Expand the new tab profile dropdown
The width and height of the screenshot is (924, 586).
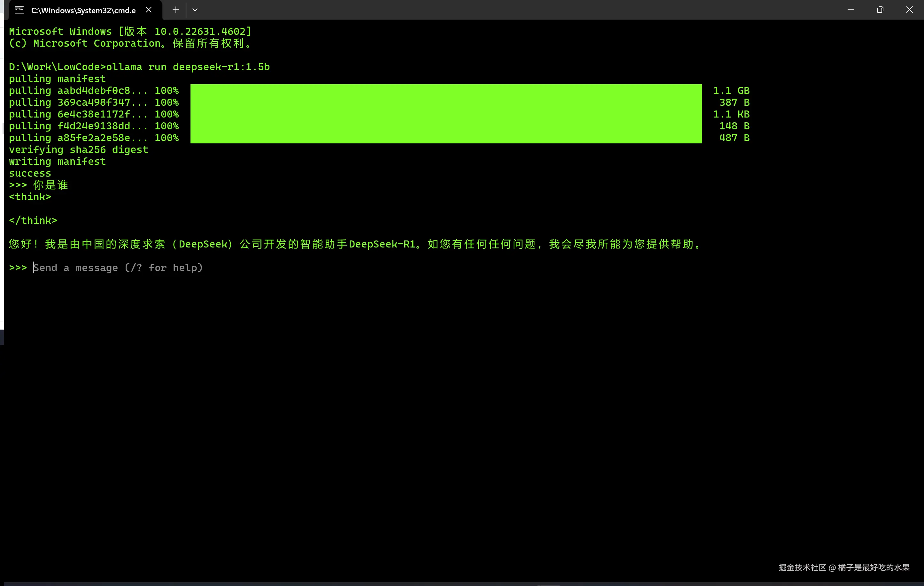pyautogui.click(x=195, y=10)
